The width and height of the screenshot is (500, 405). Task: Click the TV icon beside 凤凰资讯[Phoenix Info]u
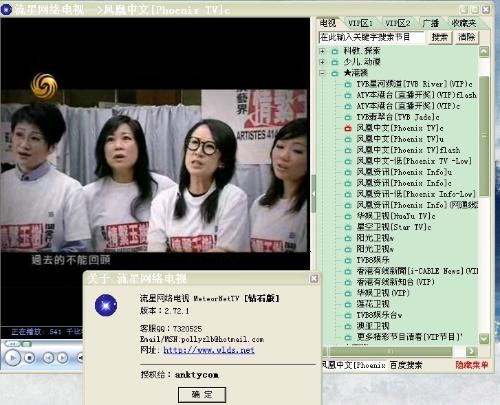point(348,172)
